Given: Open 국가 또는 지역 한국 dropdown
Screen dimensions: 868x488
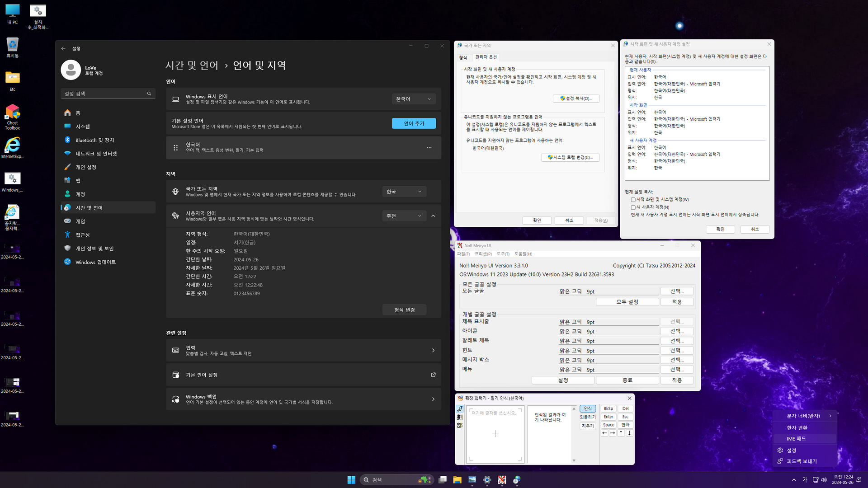Looking at the screenshot, I should click(404, 192).
